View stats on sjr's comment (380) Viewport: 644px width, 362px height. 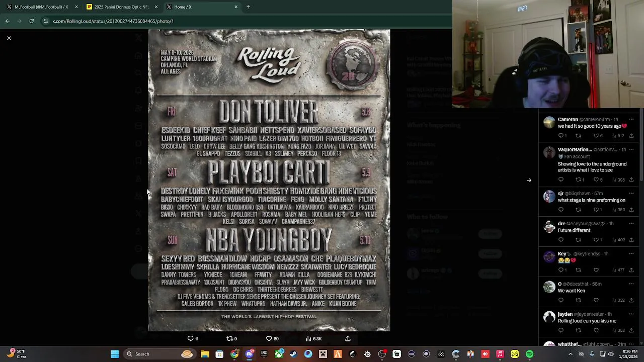[617, 210]
